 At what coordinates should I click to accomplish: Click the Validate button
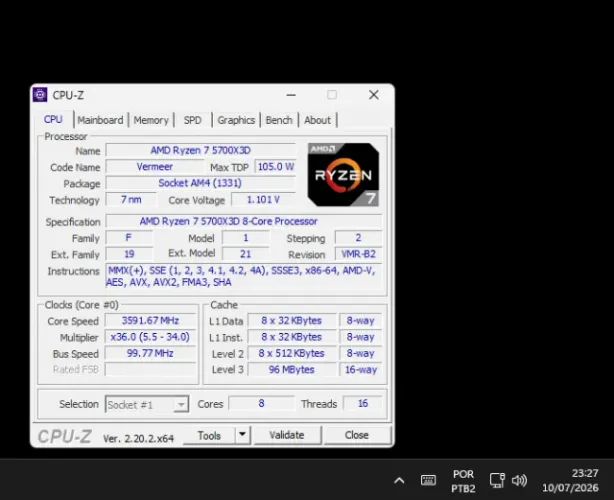point(287,435)
